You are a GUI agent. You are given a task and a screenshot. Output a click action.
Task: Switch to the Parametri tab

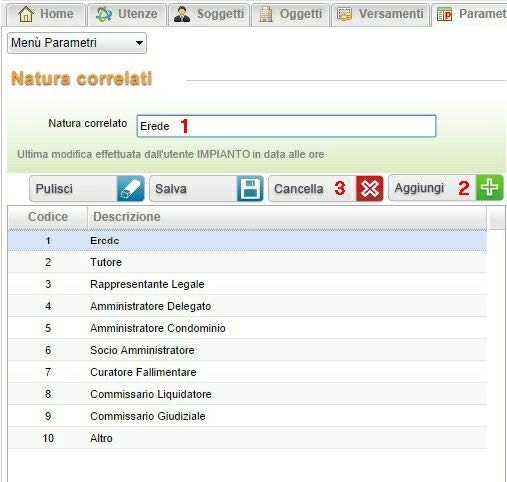(470, 14)
